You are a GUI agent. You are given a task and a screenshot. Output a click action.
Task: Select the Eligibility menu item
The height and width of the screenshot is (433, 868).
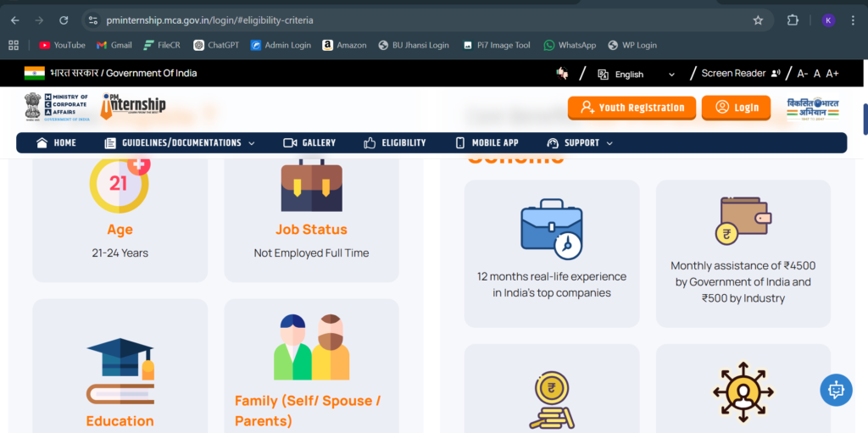[x=394, y=143]
